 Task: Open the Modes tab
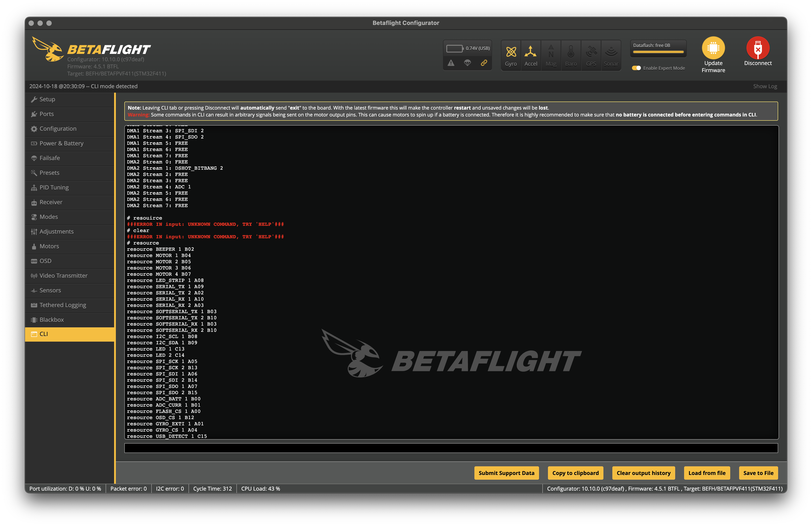[70, 217]
